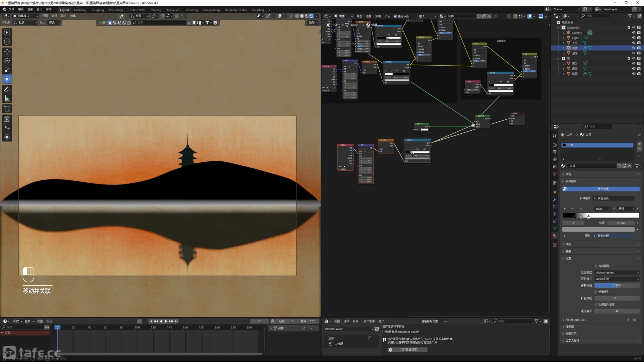
Task: Select the Rotate tool icon
Action: pyautogui.click(x=7, y=61)
